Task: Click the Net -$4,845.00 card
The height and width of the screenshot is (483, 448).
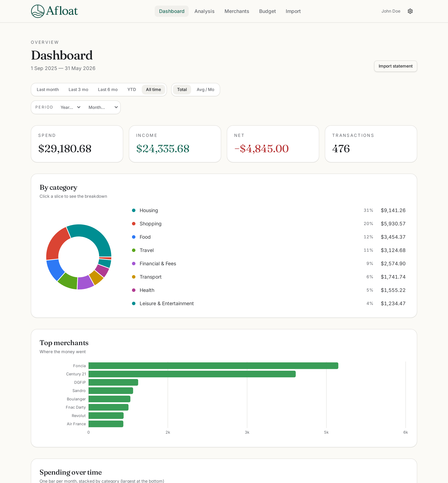Action: pyautogui.click(x=273, y=144)
